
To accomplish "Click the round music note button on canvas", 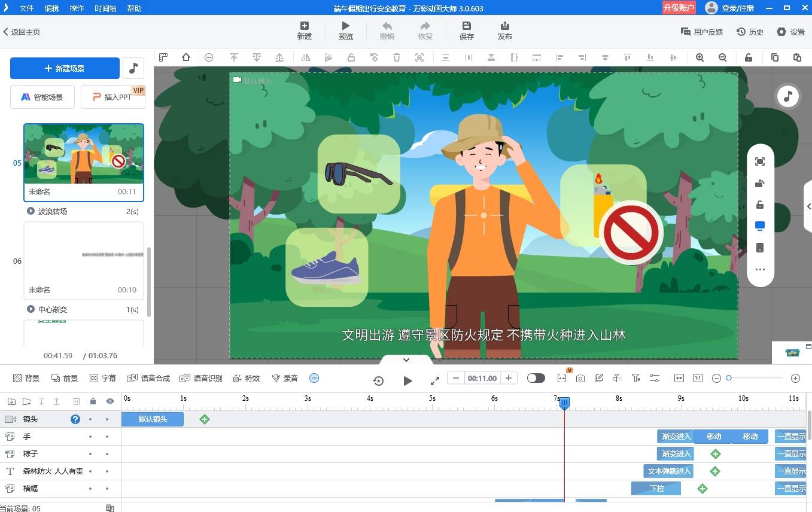I will (x=788, y=96).
